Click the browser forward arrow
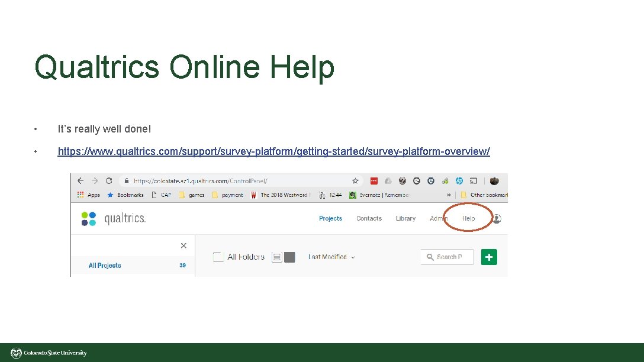This screenshot has height=362, width=644. (x=95, y=180)
